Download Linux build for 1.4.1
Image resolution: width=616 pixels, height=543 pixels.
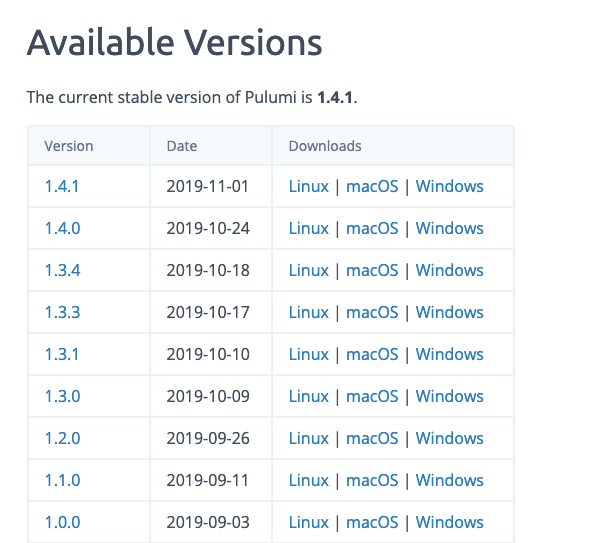pos(308,186)
